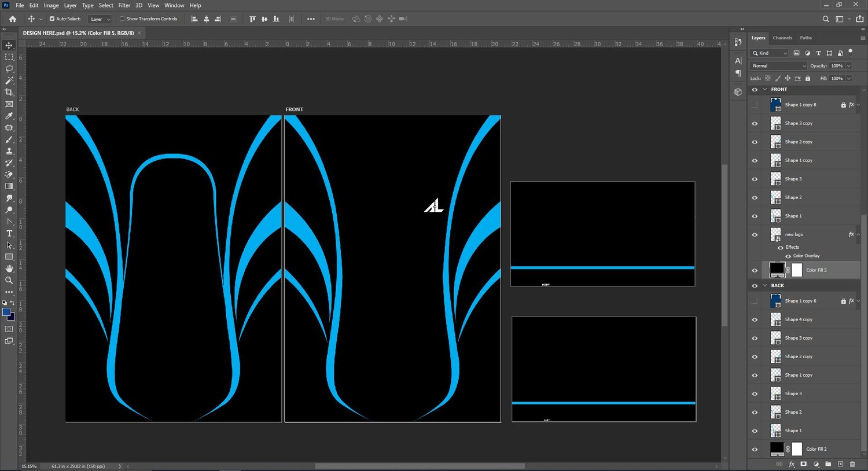Open the Image menu

(51, 5)
